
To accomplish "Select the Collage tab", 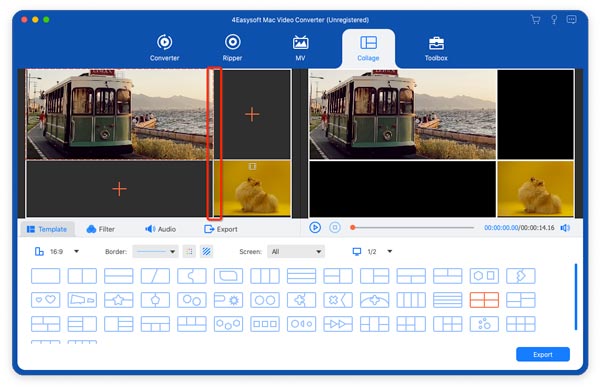I will 368,48.
